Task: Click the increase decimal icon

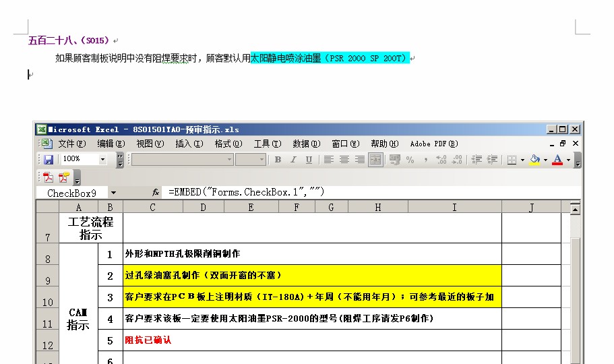Action: [441, 160]
